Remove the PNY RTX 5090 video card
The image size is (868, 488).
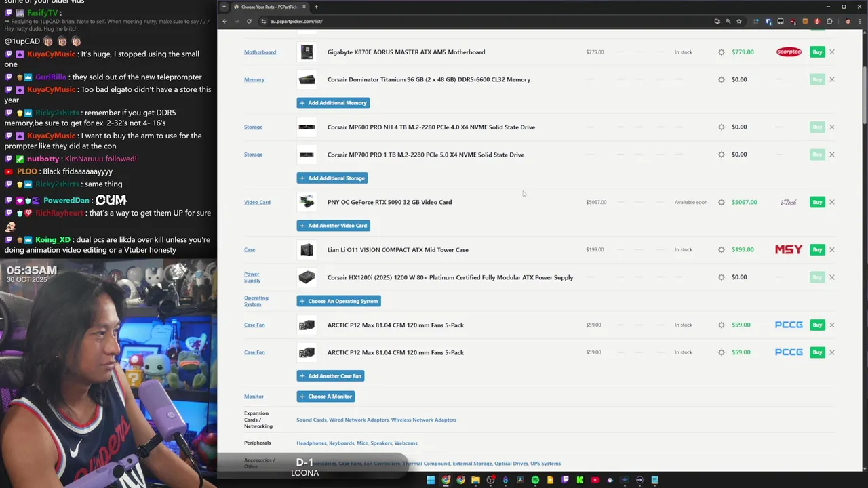832,202
